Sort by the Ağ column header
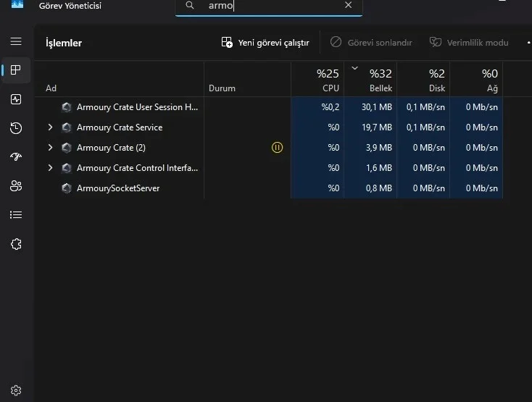The height and width of the screenshot is (402, 532). (x=476, y=79)
